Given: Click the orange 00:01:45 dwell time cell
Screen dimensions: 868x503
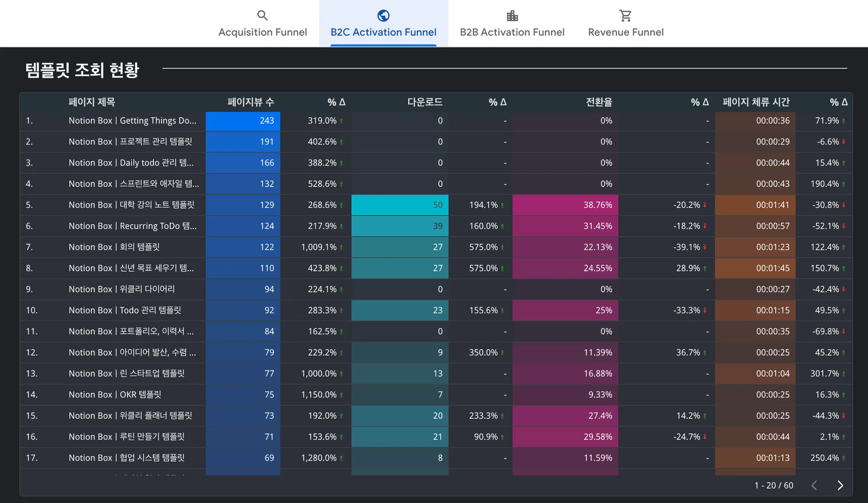Looking at the screenshot, I should 755,268.
